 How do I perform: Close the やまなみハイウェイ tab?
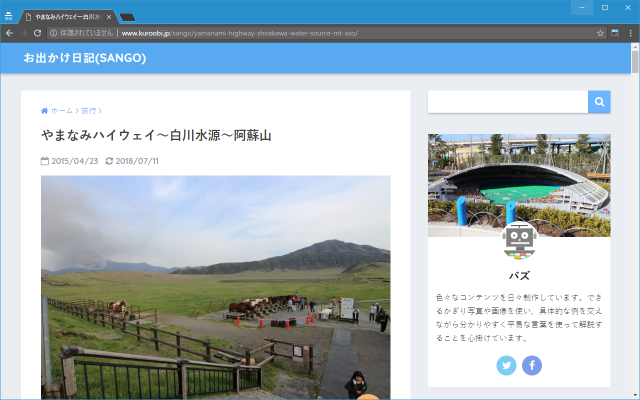click(109, 17)
